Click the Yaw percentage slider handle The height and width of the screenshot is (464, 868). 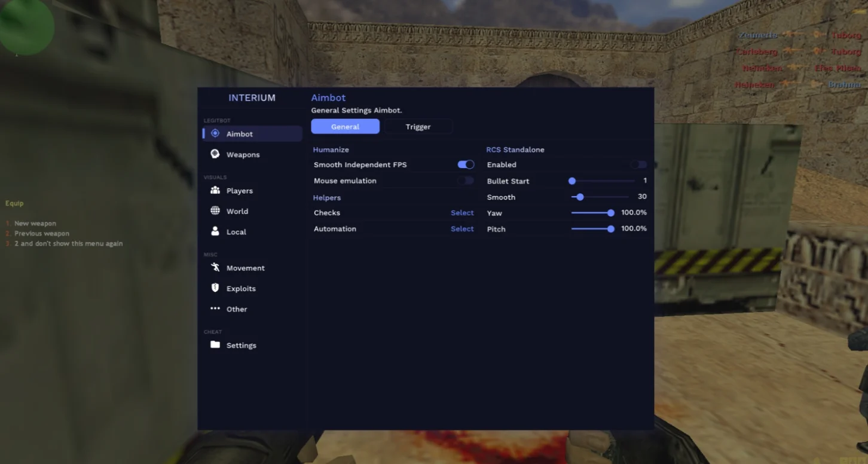(611, 213)
